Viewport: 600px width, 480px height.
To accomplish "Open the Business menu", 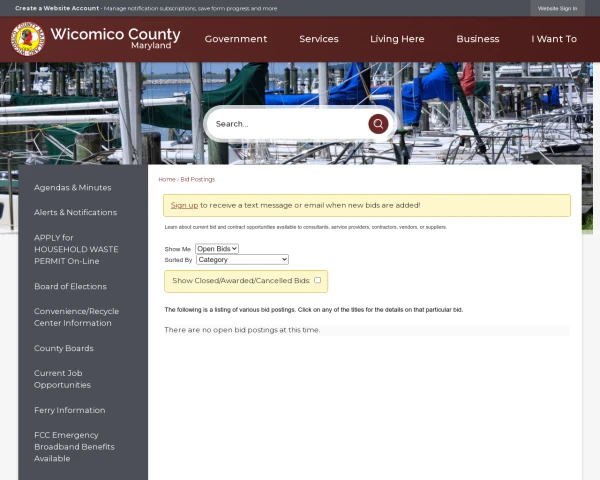I will [x=478, y=39].
